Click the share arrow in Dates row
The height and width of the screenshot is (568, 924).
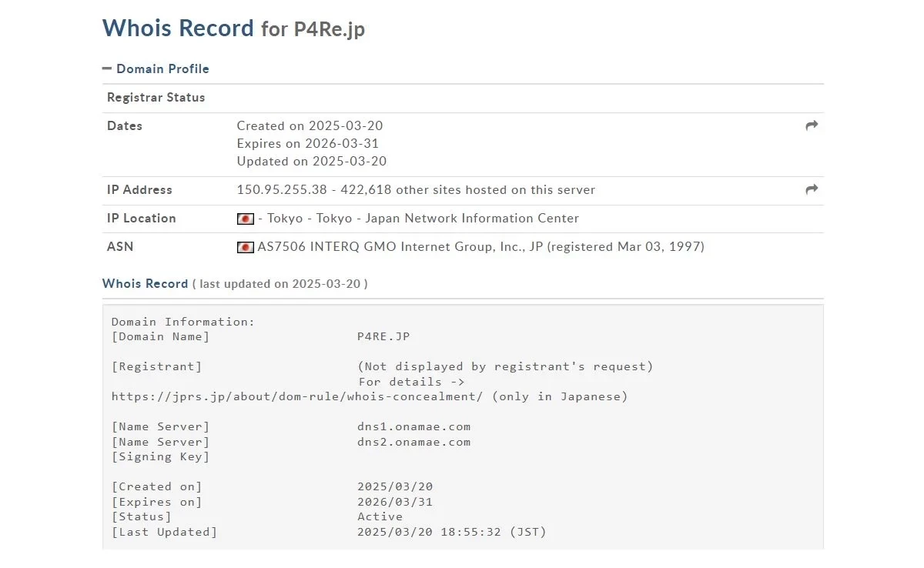point(812,125)
